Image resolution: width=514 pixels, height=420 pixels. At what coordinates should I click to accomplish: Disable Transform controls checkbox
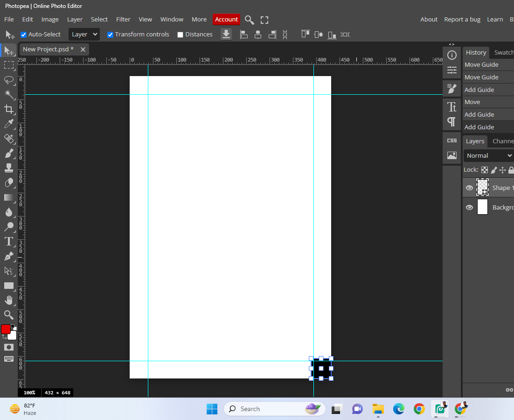point(110,35)
